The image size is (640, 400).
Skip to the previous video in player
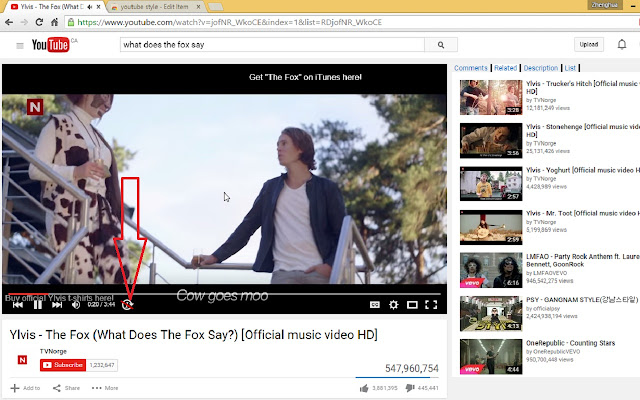pyautogui.click(x=18, y=305)
